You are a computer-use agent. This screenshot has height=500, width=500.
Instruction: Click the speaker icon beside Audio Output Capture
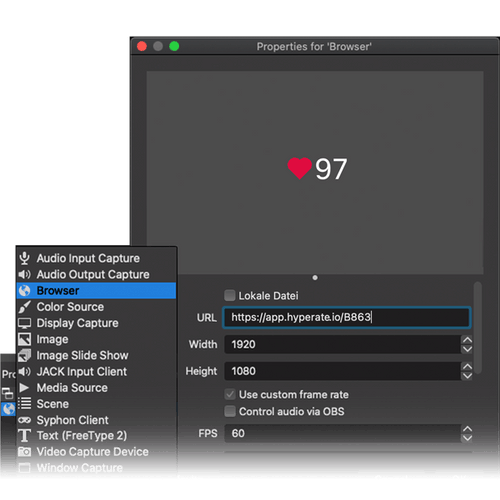click(24, 274)
